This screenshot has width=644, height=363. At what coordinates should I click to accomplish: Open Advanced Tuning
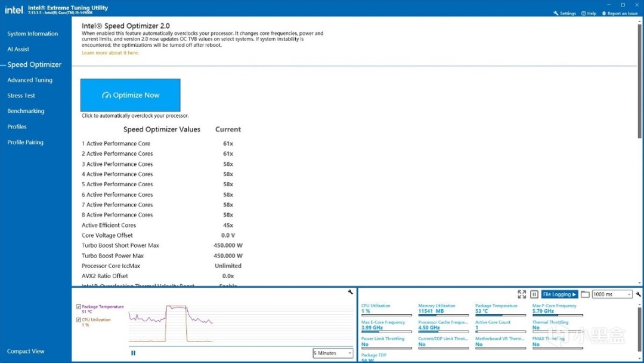tap(30, 80)
